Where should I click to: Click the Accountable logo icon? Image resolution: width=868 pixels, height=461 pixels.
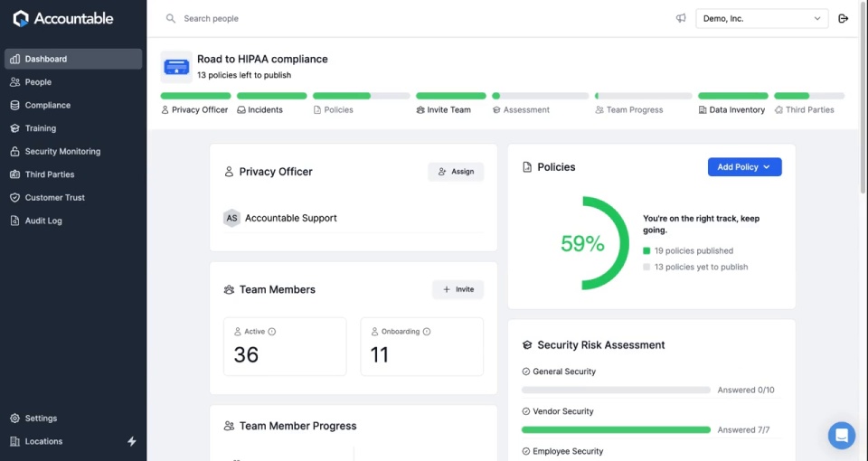pos(21,18)
